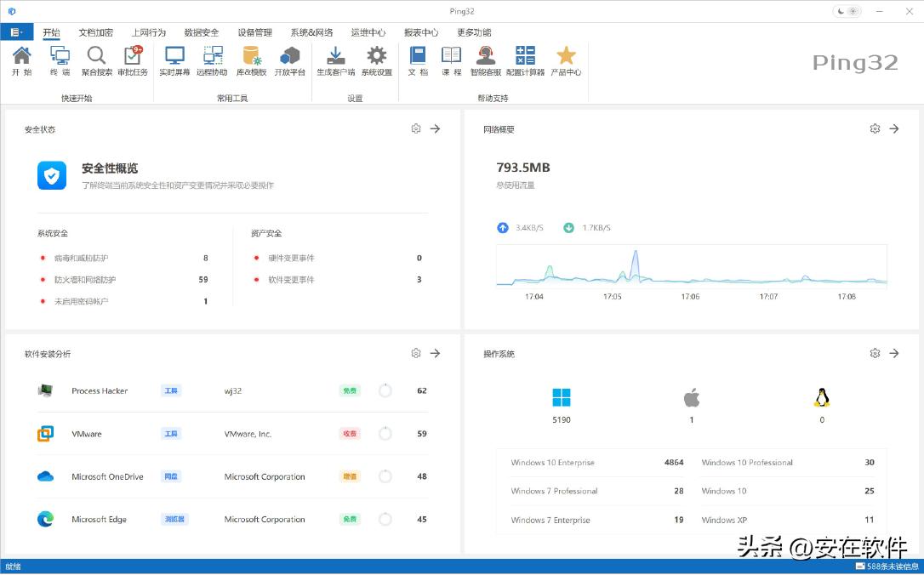Click the 网盘 tag on OneDrive row
This screenshot has height=575, width=924.
click(171, 476)
